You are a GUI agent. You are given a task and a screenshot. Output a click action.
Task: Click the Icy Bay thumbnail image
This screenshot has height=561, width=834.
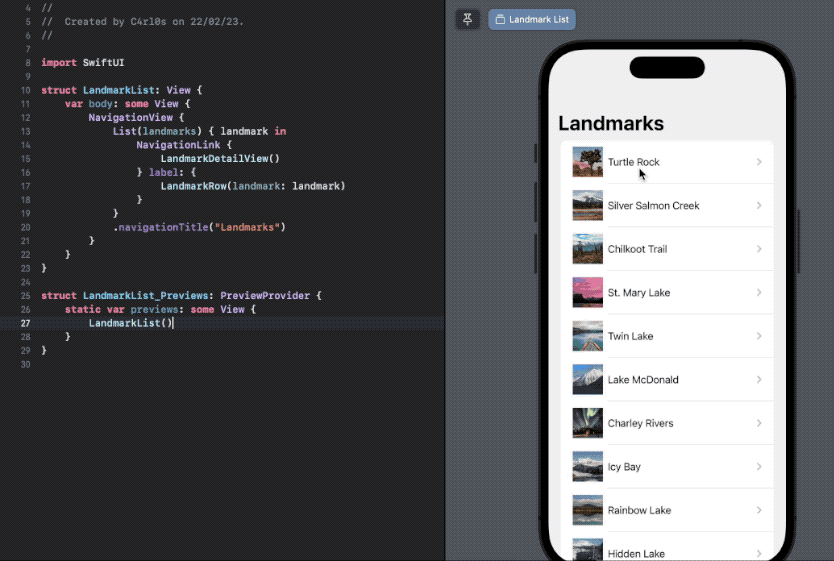point(588,467)
